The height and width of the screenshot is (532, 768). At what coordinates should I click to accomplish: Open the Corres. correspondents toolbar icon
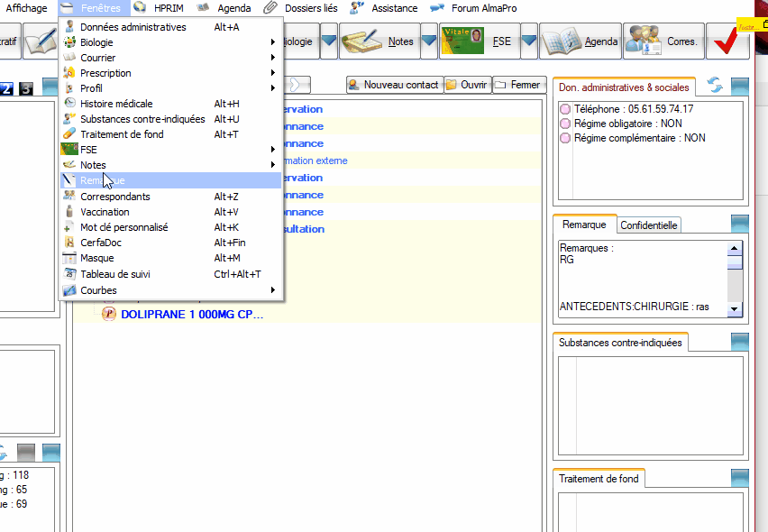(x=645, y=41)
